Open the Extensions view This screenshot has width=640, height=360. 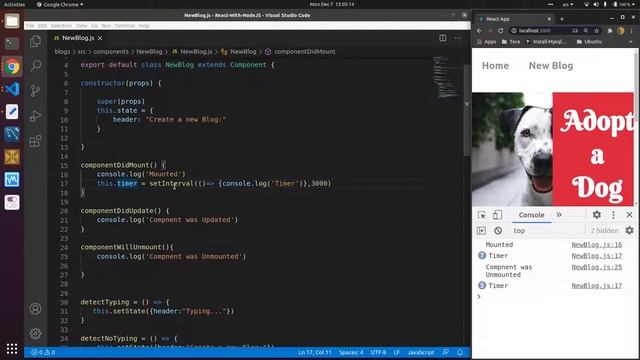coord(36,141)
